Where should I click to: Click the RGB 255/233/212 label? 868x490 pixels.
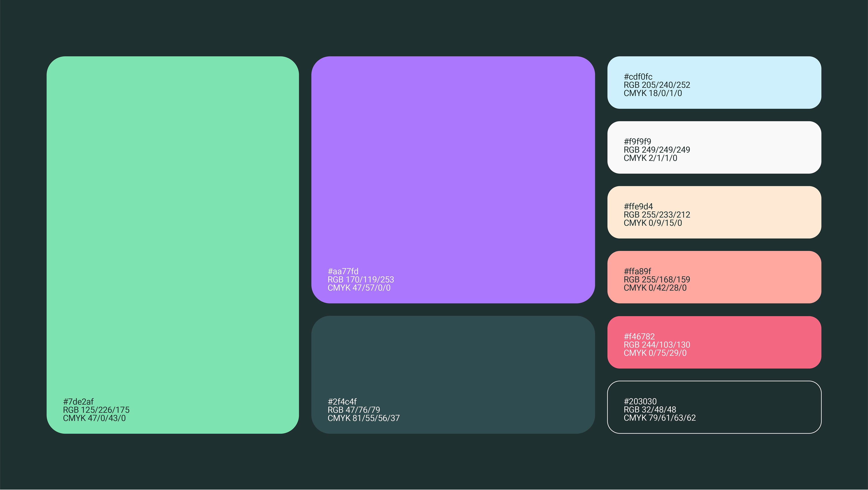coord(656,215)
